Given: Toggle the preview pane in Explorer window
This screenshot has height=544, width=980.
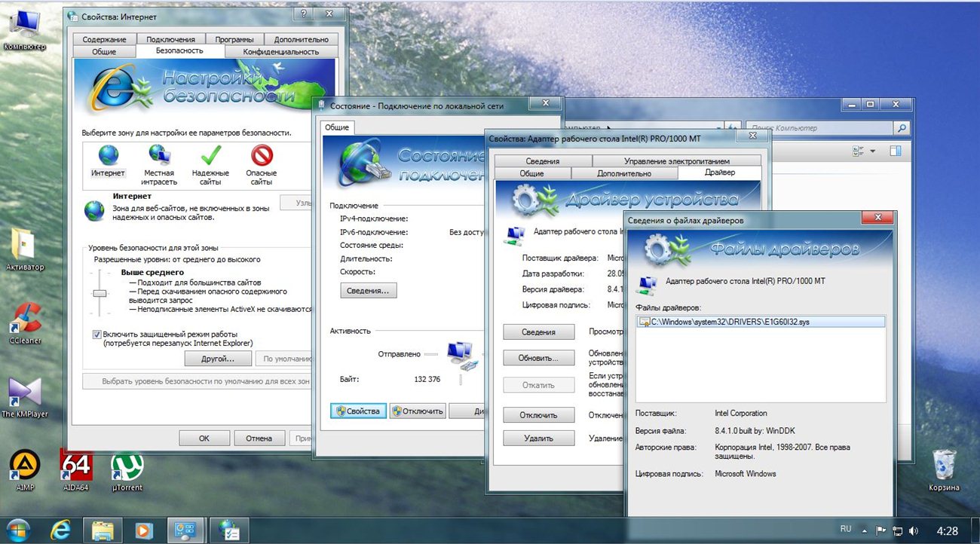Looking at the screenshot, I should pos(896,151).
